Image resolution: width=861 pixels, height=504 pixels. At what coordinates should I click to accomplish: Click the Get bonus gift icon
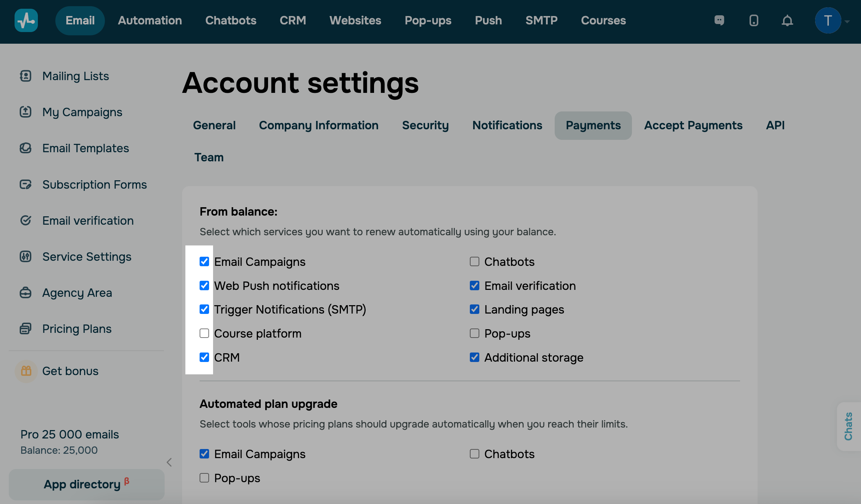(x=26, y=371)
